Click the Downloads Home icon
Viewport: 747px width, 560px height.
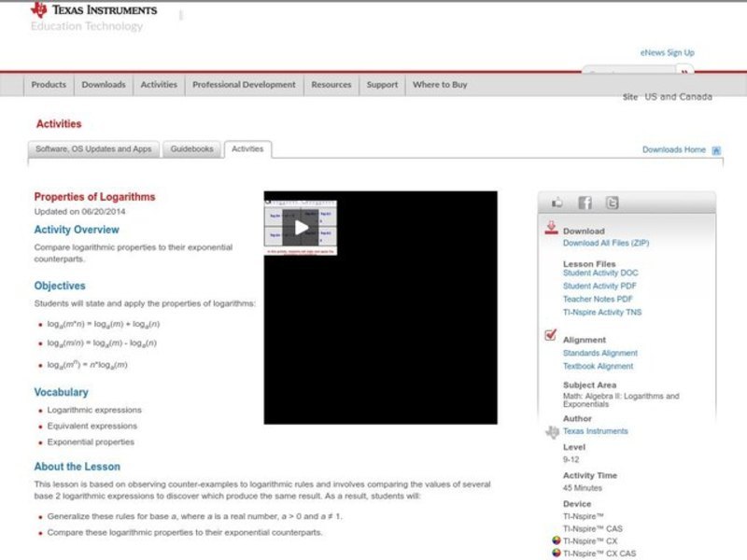click(x=716, y=149)
